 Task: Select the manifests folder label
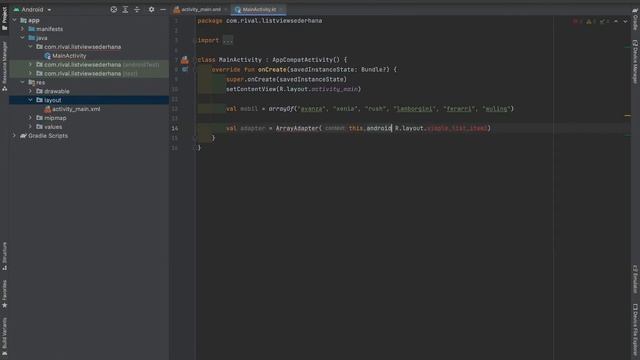pyautogui.click(x=49, y=29)
